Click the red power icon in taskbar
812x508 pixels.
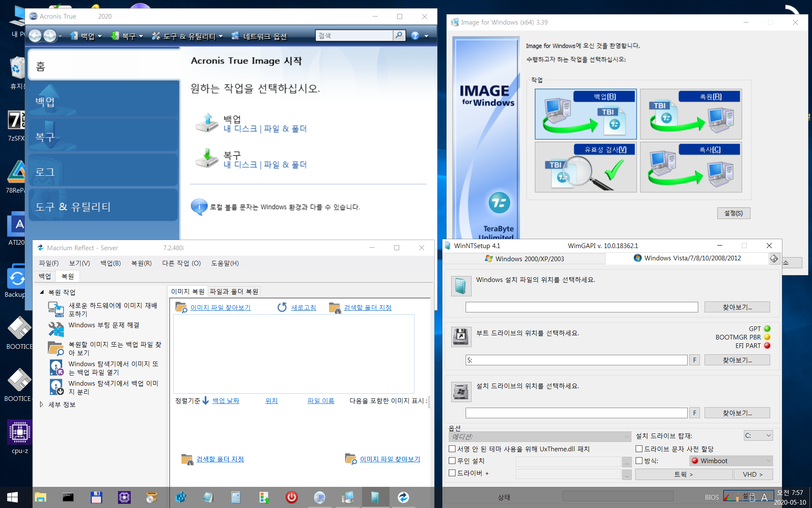coord(291,497)
